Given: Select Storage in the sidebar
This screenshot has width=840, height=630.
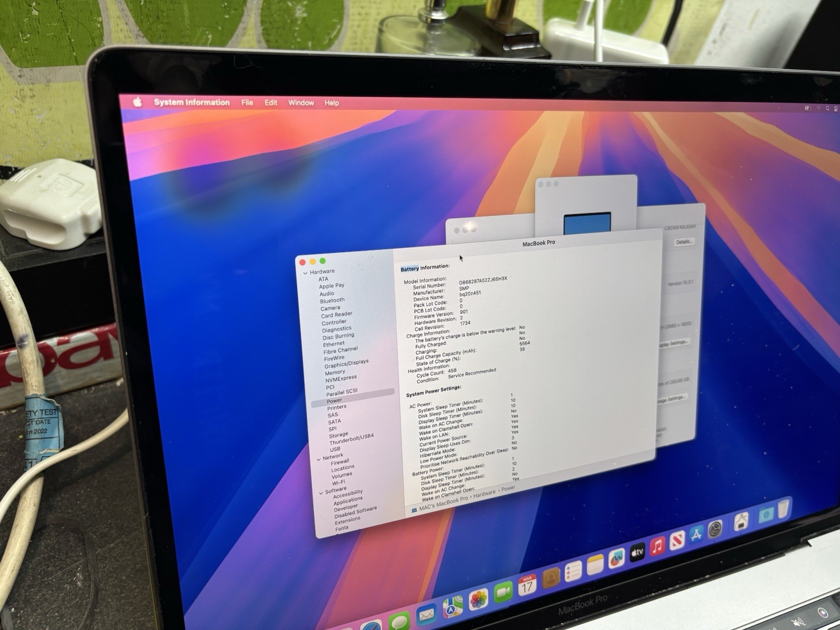Looking at the screenshot, I should pos(339,435).
